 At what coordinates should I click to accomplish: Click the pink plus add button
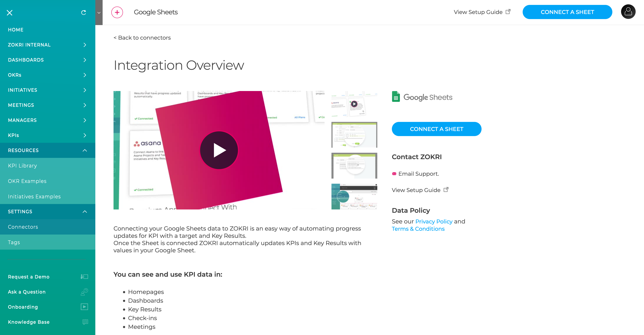pos(117,12)
